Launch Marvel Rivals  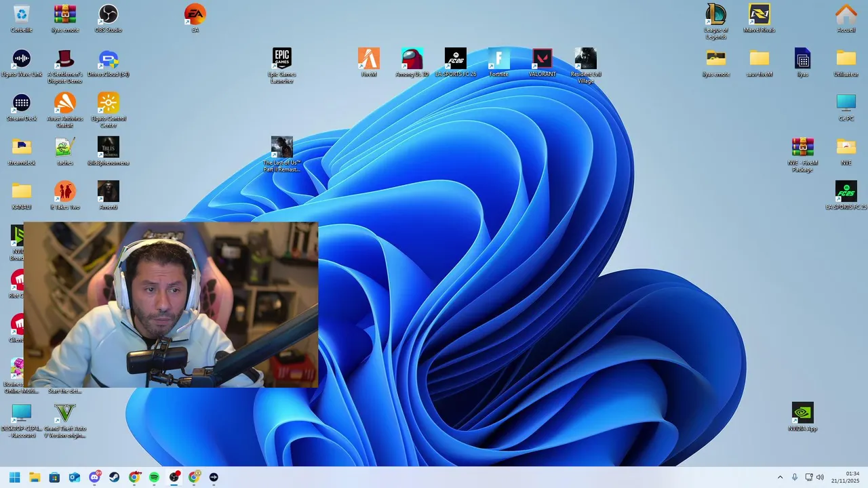(759, 14)
